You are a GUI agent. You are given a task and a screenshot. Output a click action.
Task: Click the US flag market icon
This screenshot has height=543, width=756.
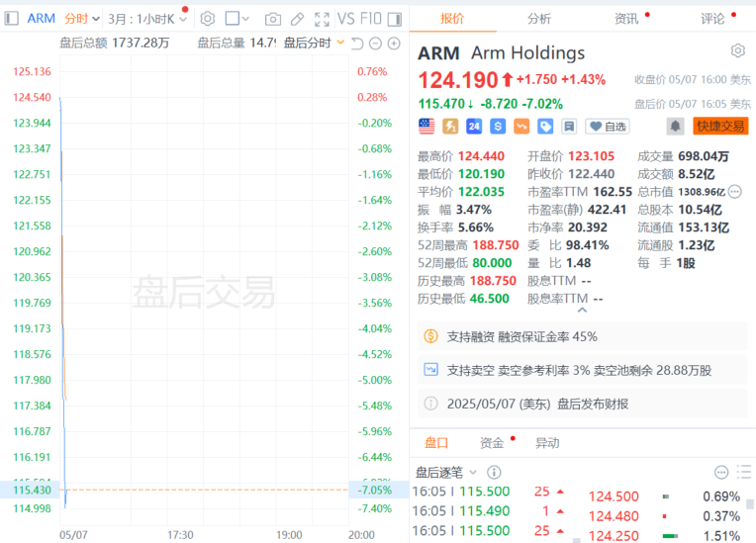[x=426, y=127]
